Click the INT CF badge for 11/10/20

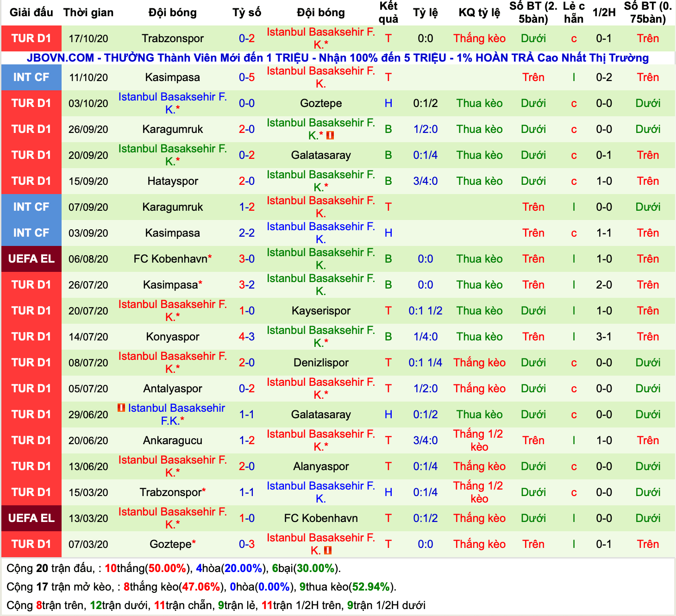coord(31,77)
